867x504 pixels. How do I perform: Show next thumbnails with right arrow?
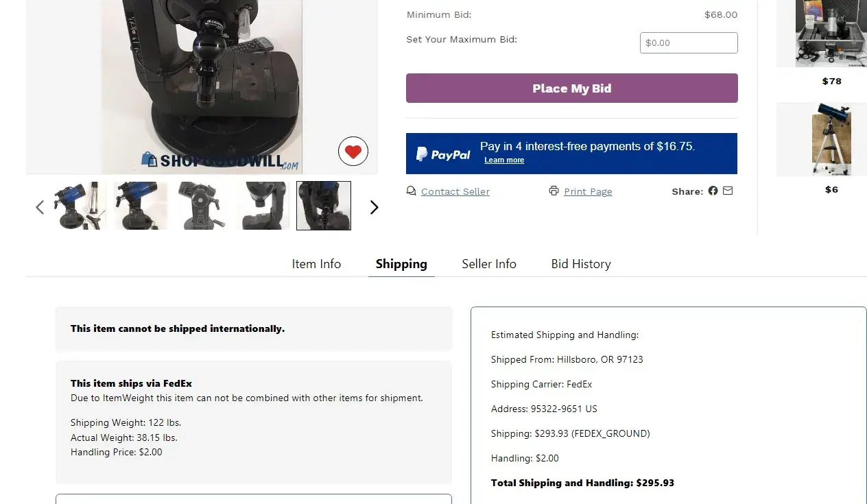374,207
